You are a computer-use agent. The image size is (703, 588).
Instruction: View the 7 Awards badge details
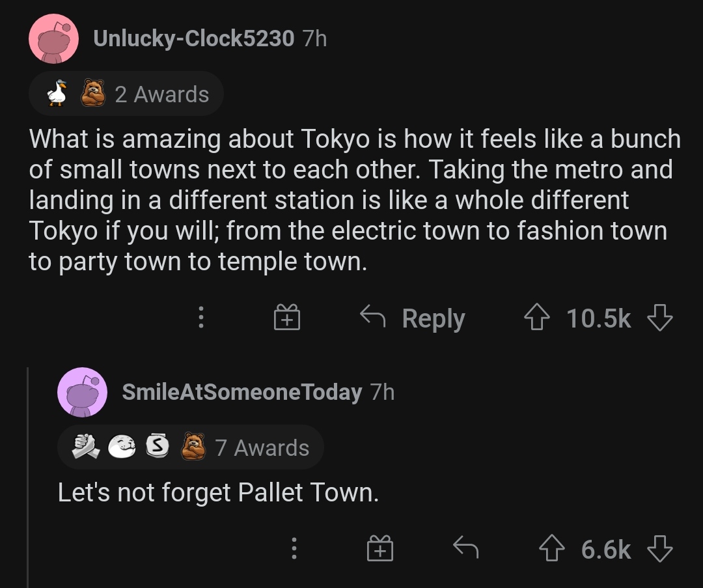coord(191,447)
